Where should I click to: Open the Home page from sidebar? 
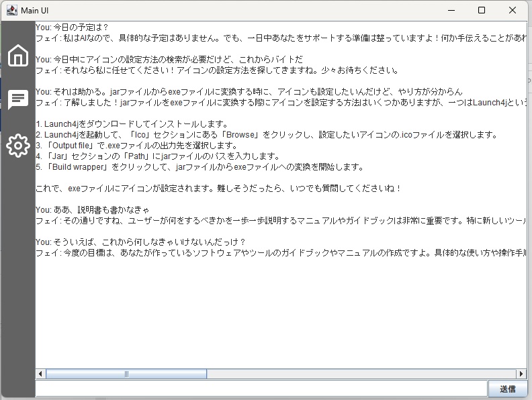pyautogui.click(x=18, y=55)
